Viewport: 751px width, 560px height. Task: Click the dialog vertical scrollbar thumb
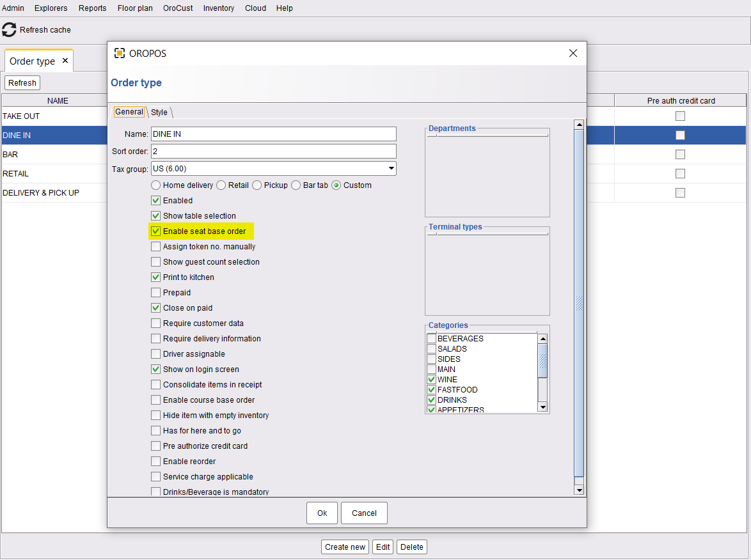(579, 303)
